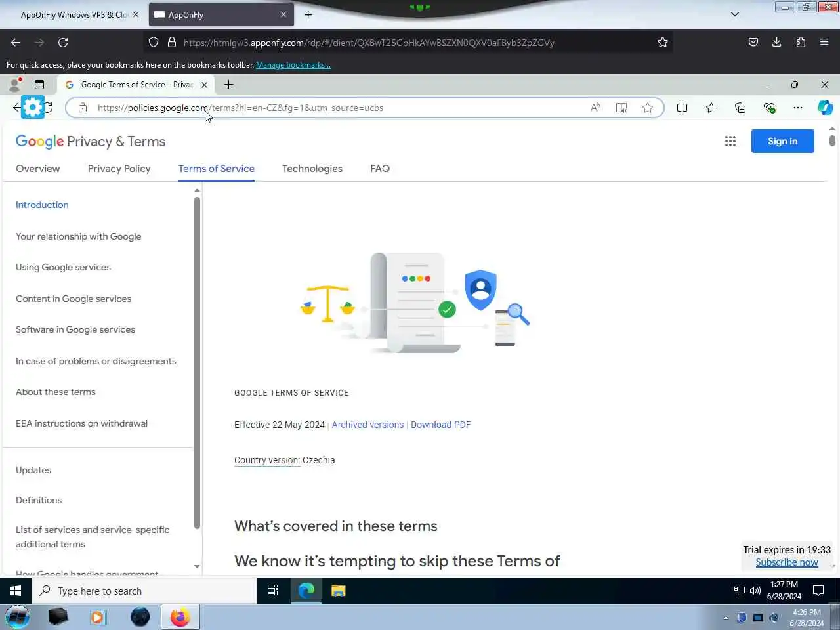840x630 pixels.
Task: Open the Overview tab
Action: pyautogui.click(x=38, y=169)
